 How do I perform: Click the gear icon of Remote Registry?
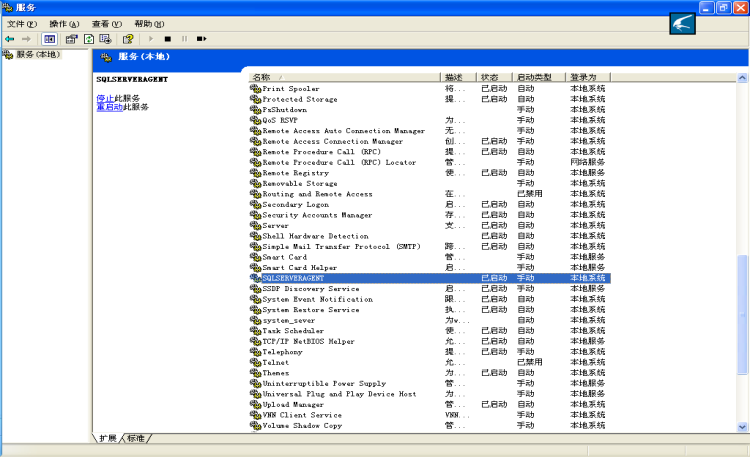pyautogui.click(x=255, y=173)
